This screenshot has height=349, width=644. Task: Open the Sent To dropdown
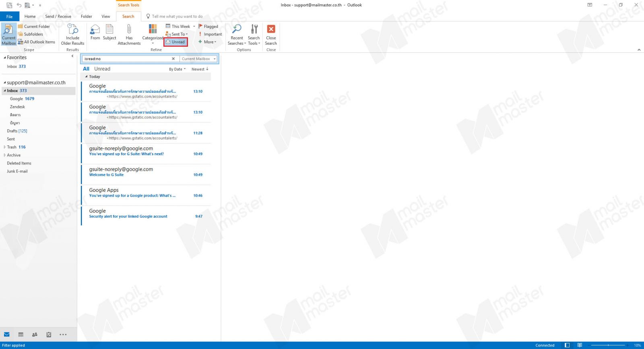click(177, 34)
